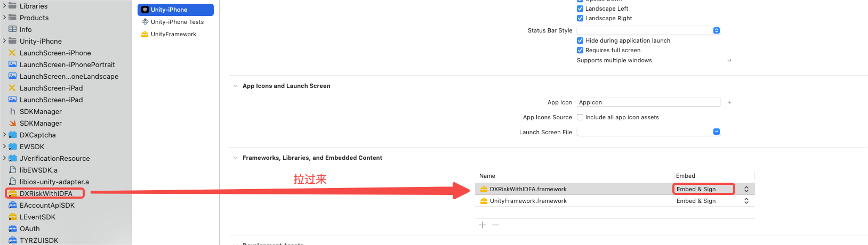Click the DXCaptcha bundle icon
This screenshot has height=245, width=868.
click(13, 135)
